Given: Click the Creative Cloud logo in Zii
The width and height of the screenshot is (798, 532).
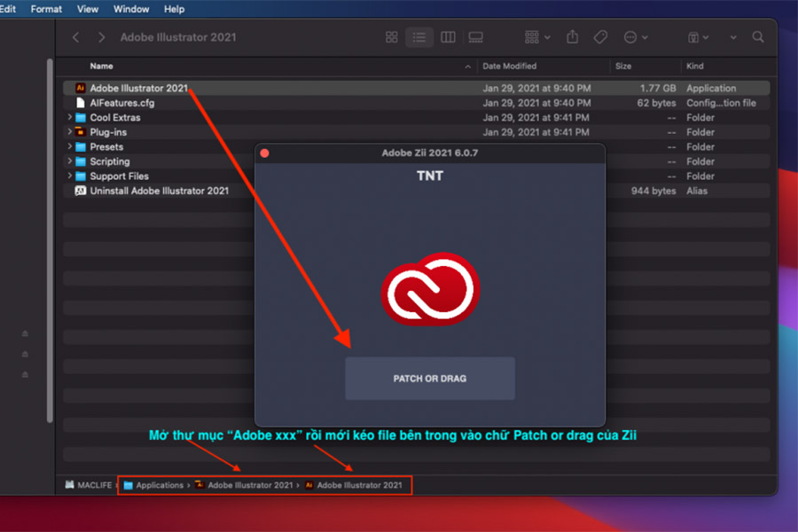Looking at the screenshot, I should tap(431, 289).
